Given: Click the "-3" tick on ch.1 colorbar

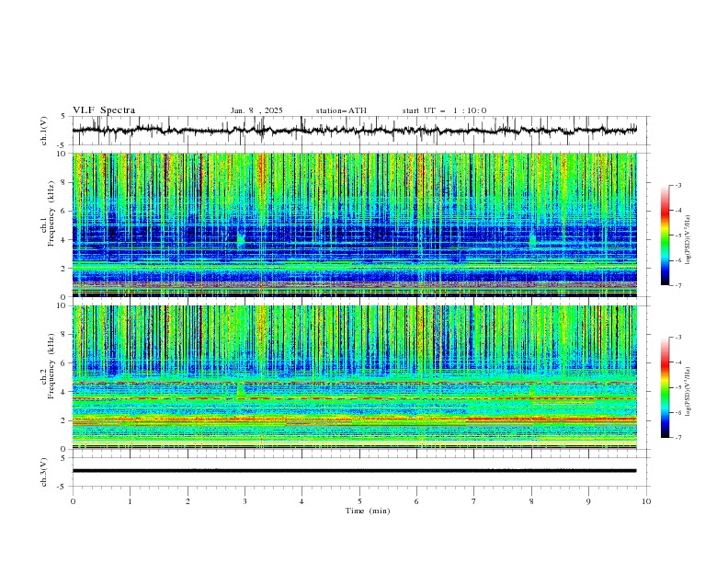Looking at the screenshot, I should click(x=677, y=185).
